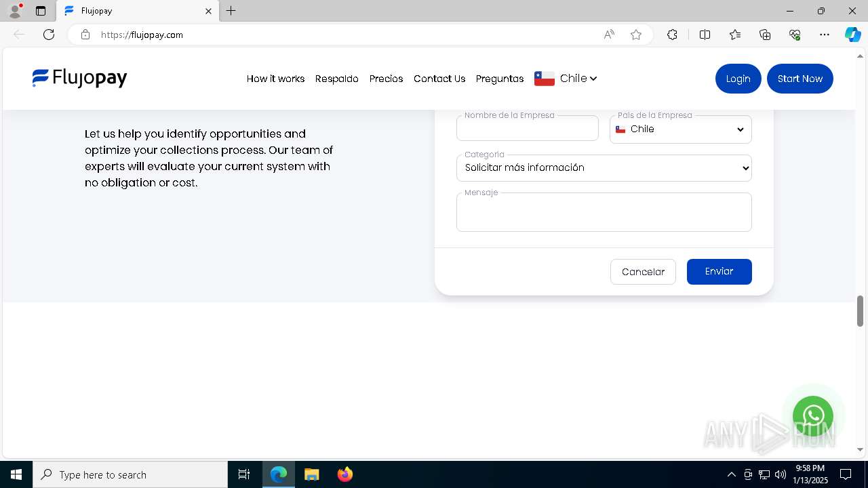The width and height of the screenshot is (868, 488).
Task: View site information via the lock icon
Action: click(x=85, y=35)
